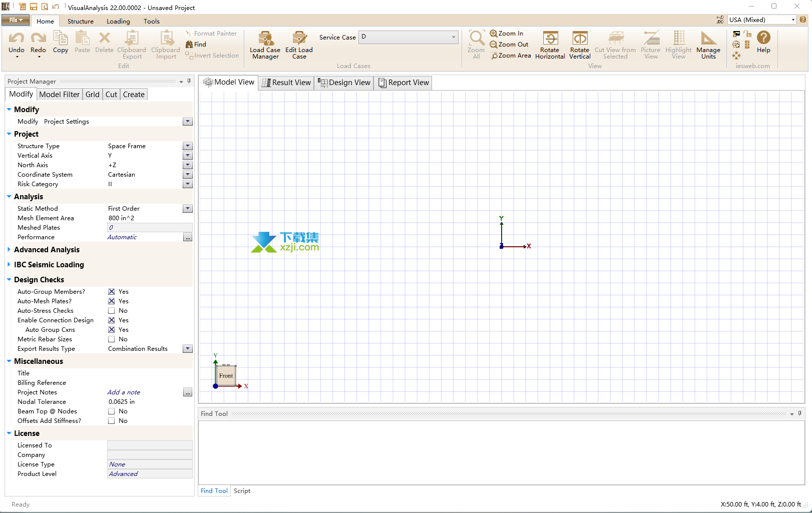Open the Create tab

pos(134,94)
